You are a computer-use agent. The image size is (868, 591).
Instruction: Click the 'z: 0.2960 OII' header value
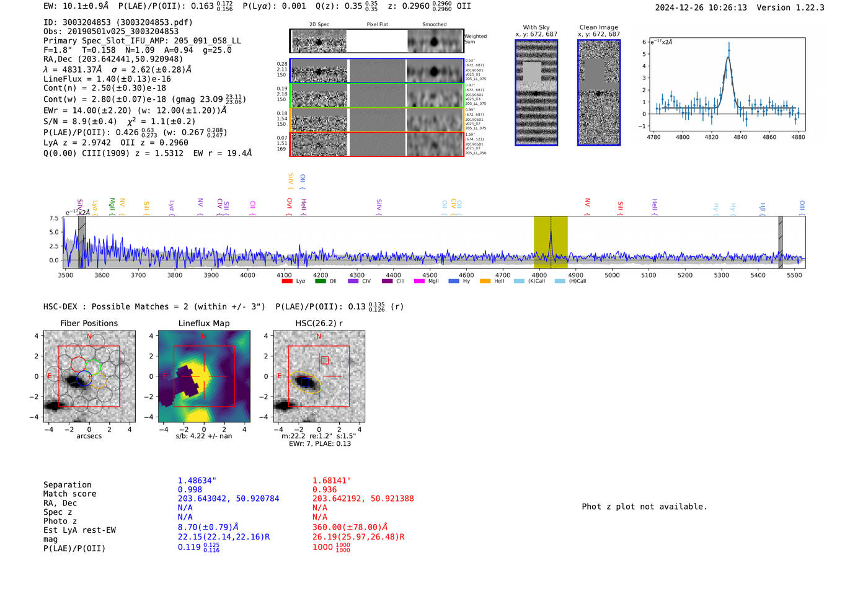(x=429, y=6)
